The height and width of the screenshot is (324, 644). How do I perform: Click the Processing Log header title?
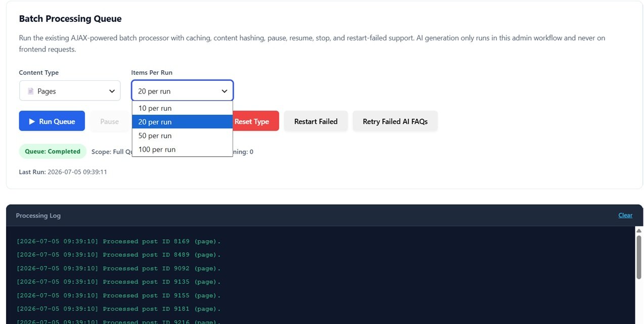38,215
